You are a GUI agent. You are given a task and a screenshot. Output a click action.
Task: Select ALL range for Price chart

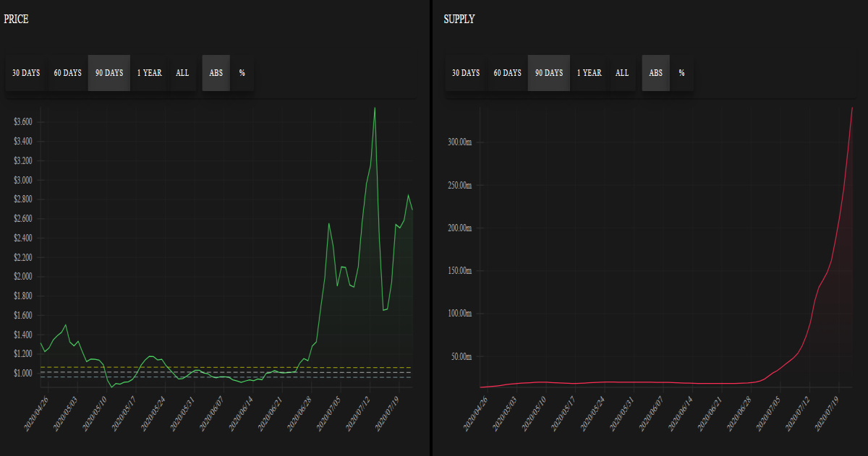182,73
